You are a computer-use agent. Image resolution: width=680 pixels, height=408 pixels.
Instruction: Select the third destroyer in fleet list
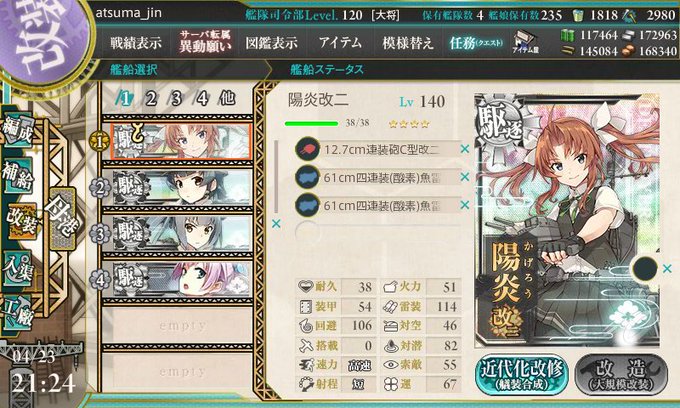coord(178,234)
